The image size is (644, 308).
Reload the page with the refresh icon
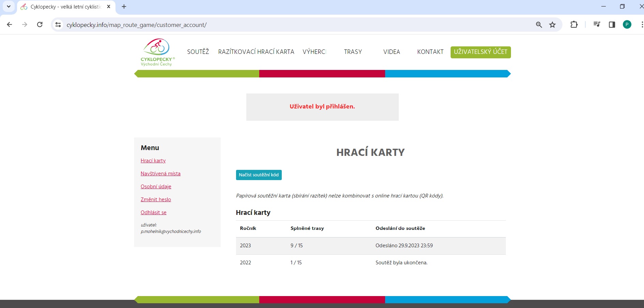click(40, 25)
